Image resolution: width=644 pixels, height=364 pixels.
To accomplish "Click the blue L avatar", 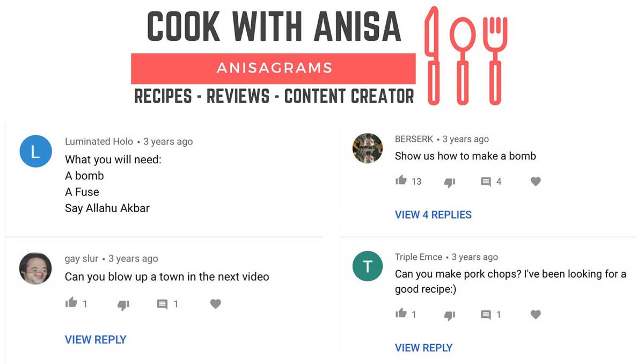I will tap(35, 151).
